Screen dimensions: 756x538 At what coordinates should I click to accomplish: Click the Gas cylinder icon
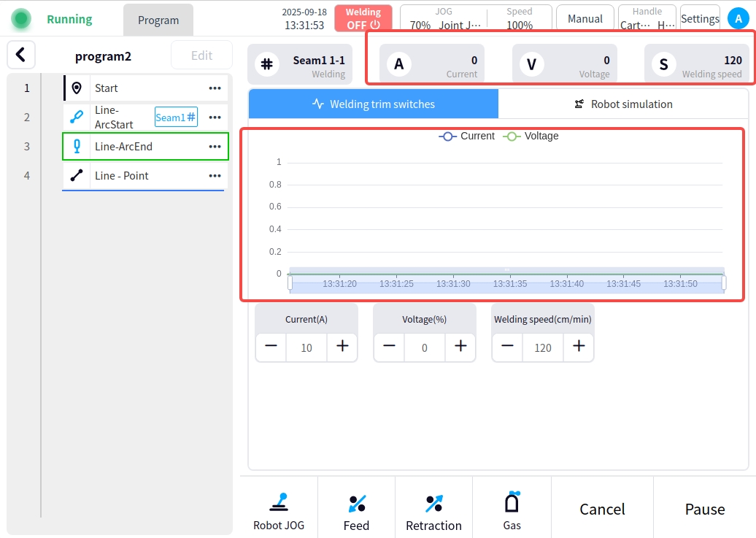[x=512, y=502]
